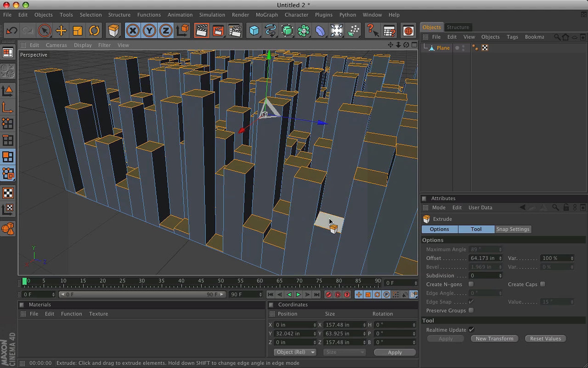This screenshot has height=368, width=588.
Task: Enable the Create Caps checkbox
Action: (x=543, y=284)
